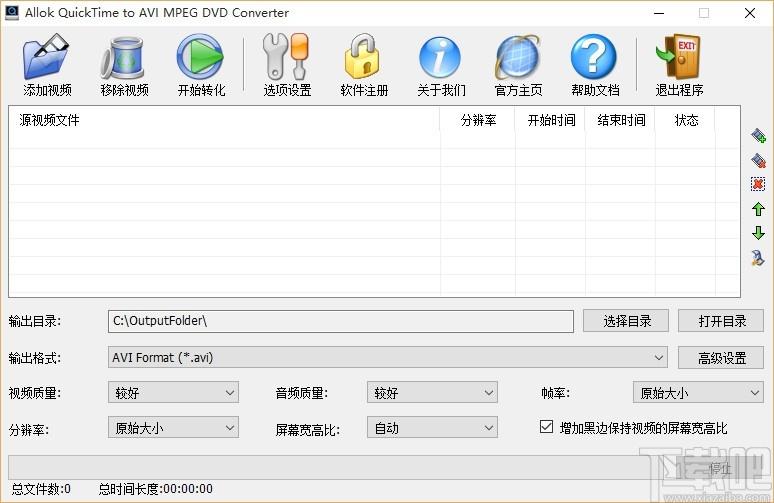Screen dimensions: 774x503
Task: Click the 选择目录 button
Action: pos(627,321)
